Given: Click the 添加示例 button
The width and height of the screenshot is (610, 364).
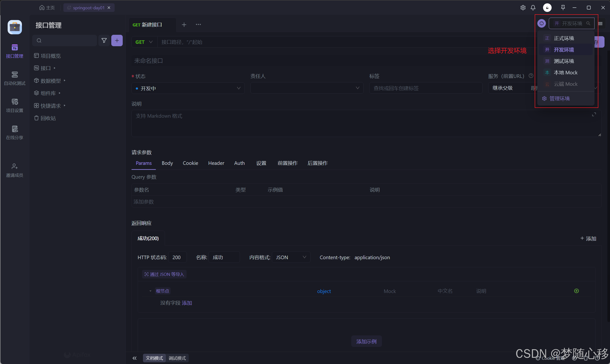Looking at the screenshot, I should 366,341.
